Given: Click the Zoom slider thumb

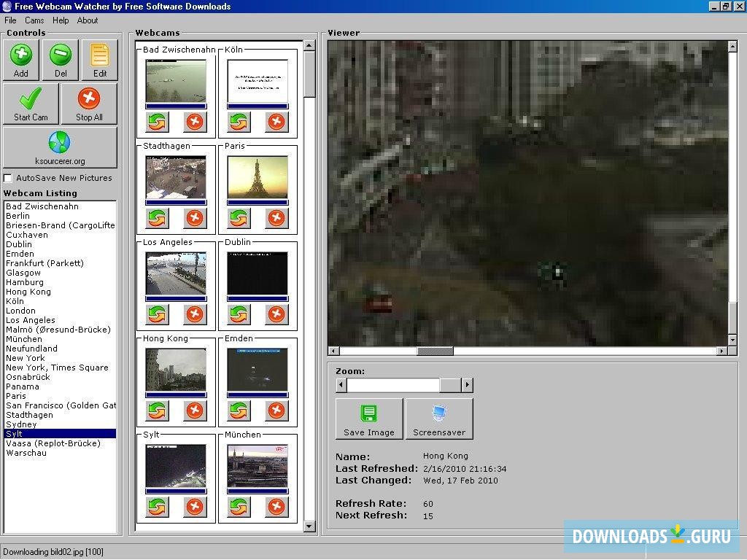Looking at the screenshot, I should point(450,385).
